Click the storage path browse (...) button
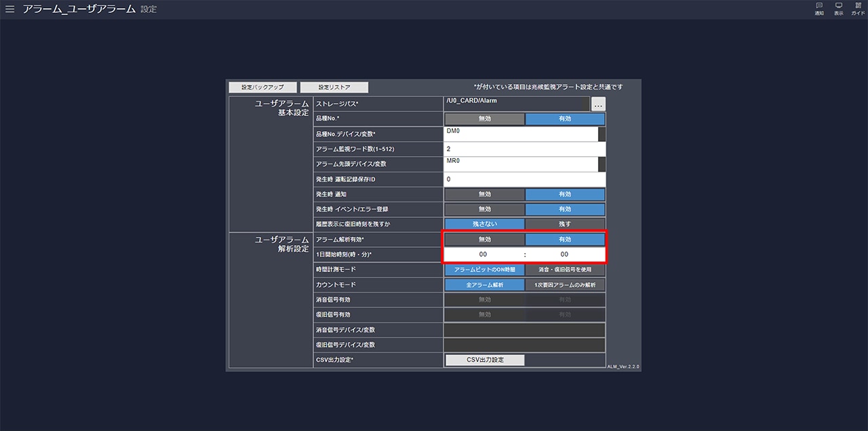Viewport: 868px width, 431px height. point(598,105)
